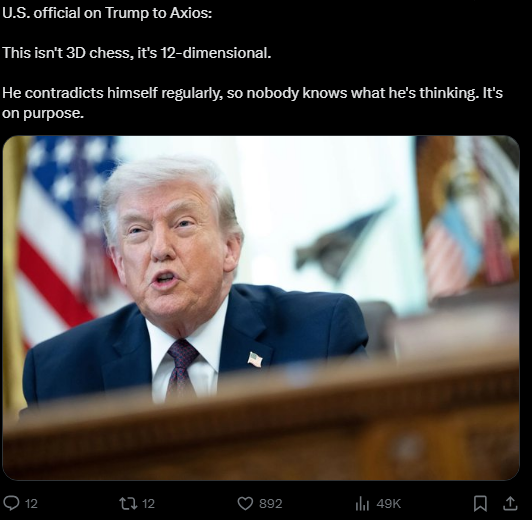This screenshot has width=532, height=520.
Task: Click the 49K views count
Action: 388,503
